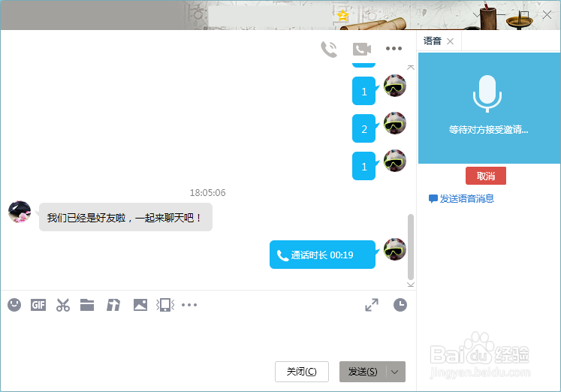This screenshot has height=392, width=561.
Task: Send a file using folder icon
Action: point(87,305)
